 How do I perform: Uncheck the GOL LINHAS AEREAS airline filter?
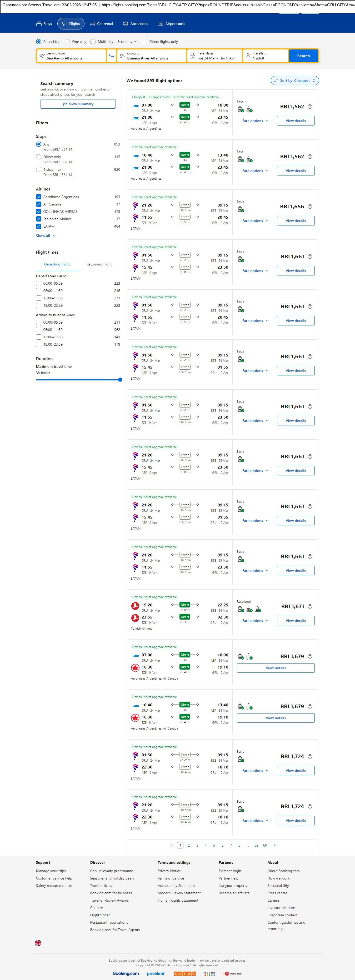tap(39, 212)
